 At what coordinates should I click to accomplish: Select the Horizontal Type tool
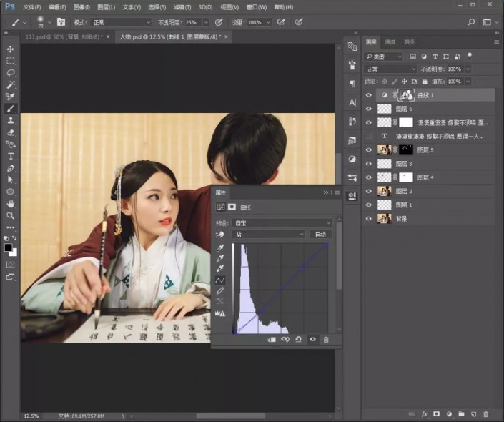(x=10, y=157)
